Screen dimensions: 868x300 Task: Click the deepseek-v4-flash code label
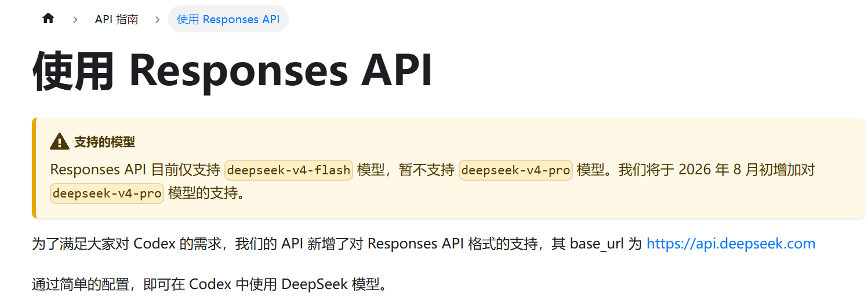click(x=289, y=170)
